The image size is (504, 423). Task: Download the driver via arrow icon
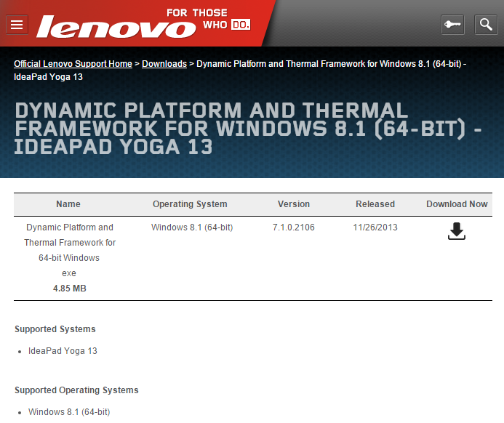point(457,231)
